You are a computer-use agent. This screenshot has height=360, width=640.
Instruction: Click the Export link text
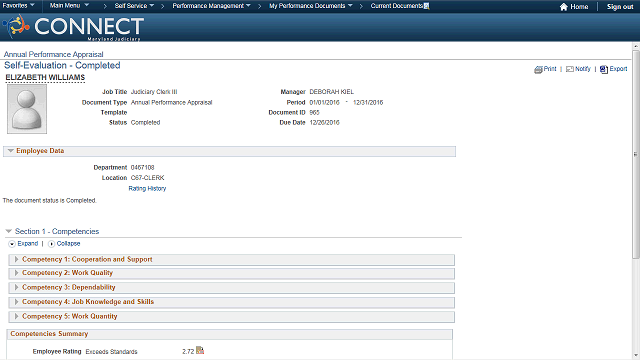(618, 69)
